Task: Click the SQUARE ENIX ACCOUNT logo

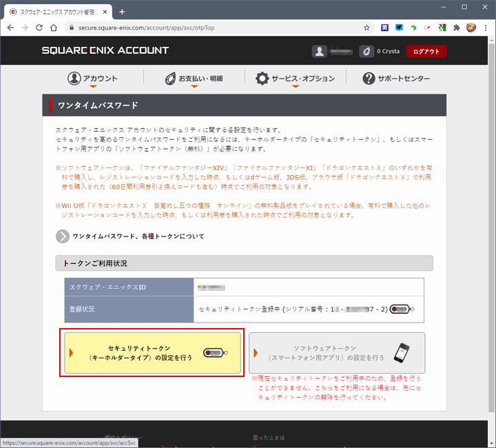Action: coord(105,50)
